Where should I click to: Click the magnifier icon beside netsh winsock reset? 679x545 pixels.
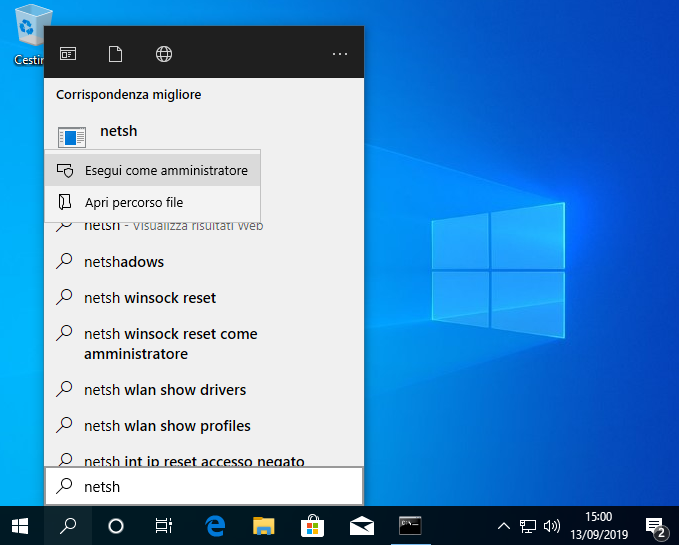click(64, 297)
